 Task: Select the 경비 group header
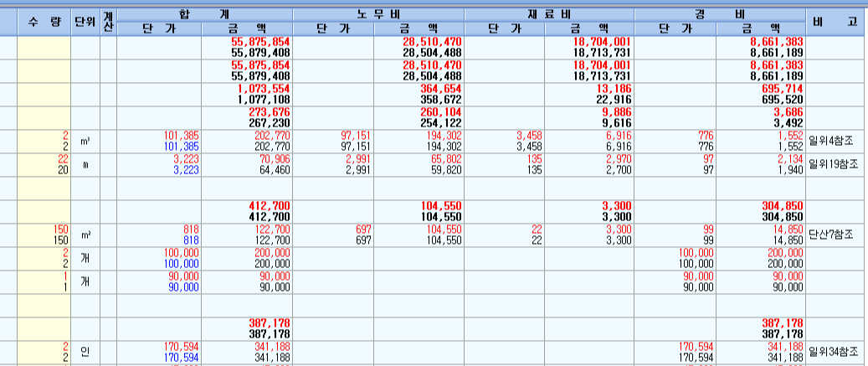(720, 16)
